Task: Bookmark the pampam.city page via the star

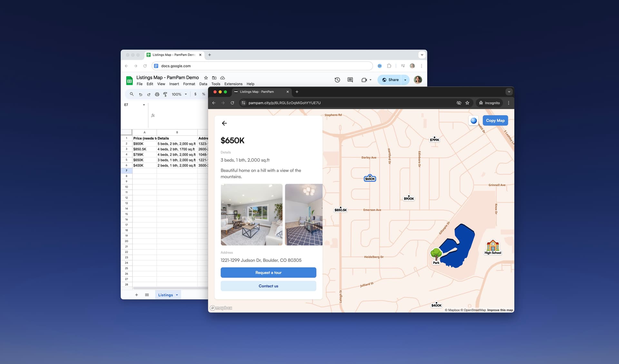Action: click(x=467, y=103)
